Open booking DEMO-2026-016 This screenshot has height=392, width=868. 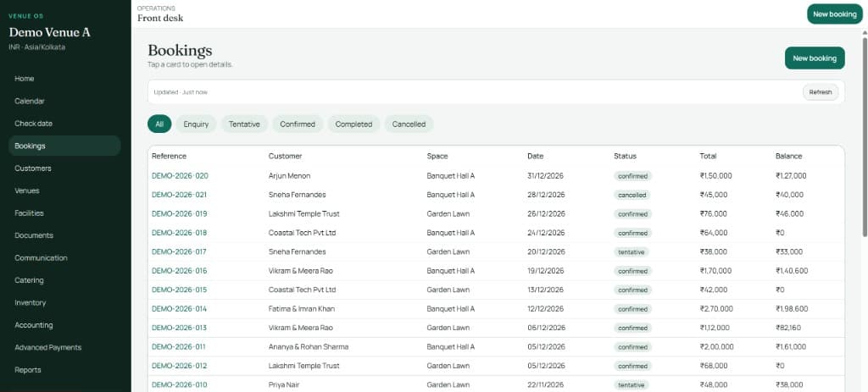tap(180, 271)
